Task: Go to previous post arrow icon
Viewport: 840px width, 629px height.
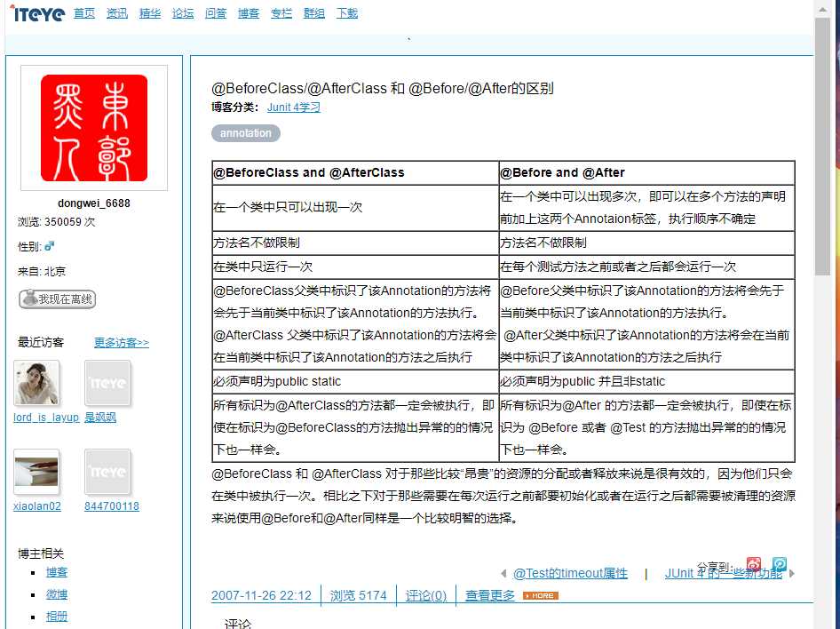Action: click(x=503, y=573)
